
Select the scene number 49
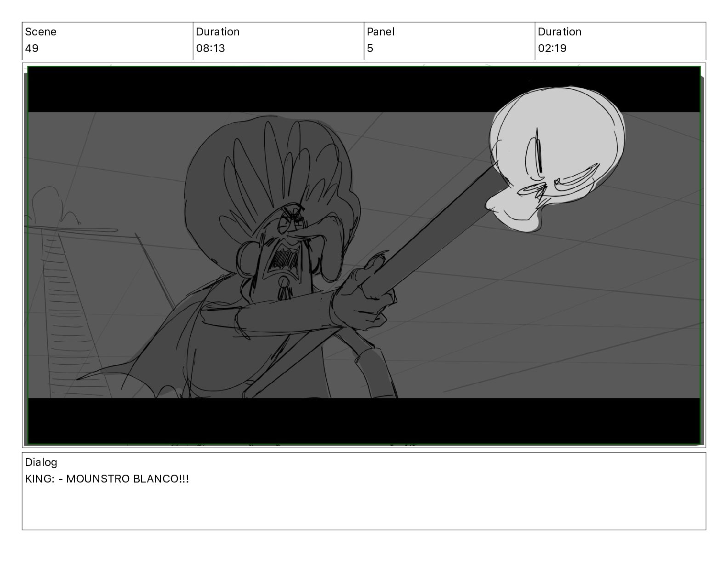[32, 48]
